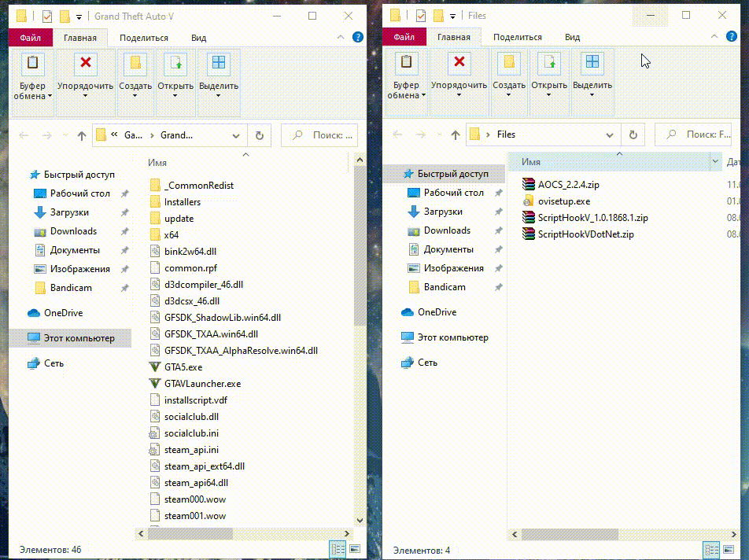Image resolution: width=749 pixels, height=560 pixels.
Task: Open the Вид tab in the Files window
Action: (572, 37)
